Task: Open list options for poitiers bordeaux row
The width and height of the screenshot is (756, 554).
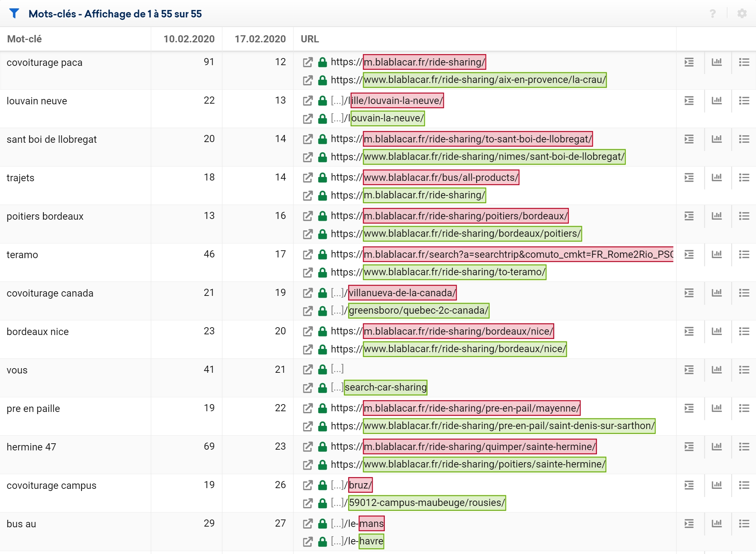Action: click(744, 216)
